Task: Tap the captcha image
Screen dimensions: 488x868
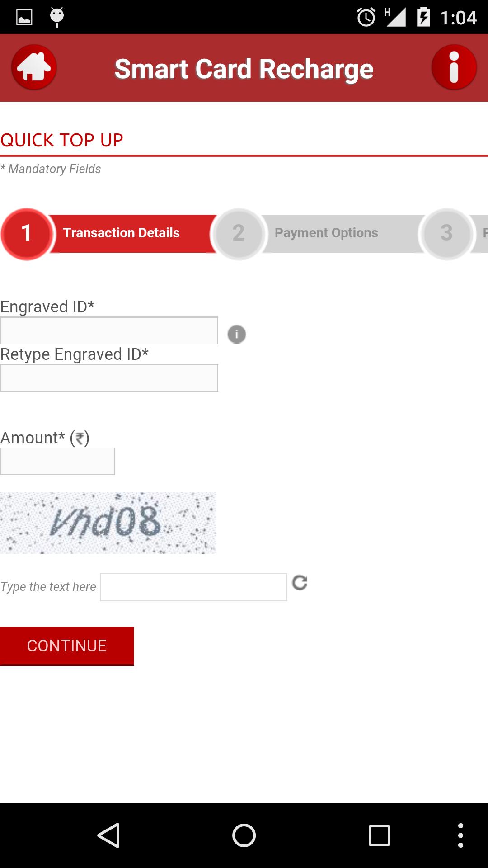Action: 108,523
